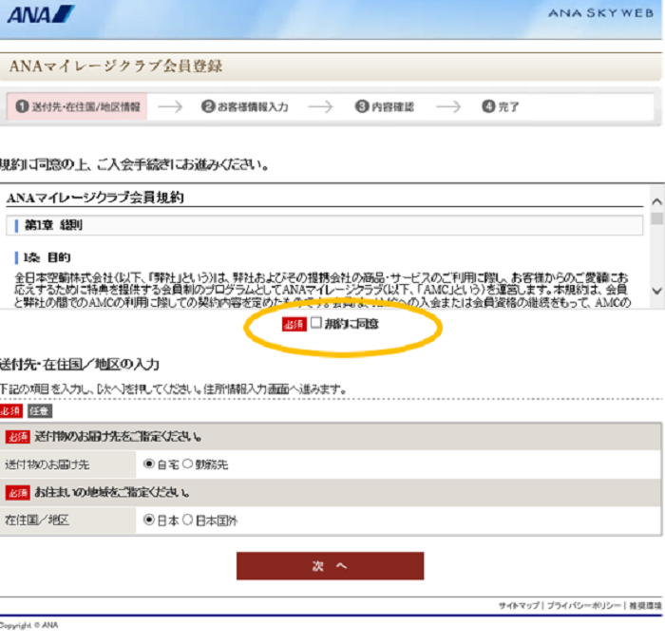The image size is (665, 644).
Task: Click the 必須 badge beside 規約に同意
Action: point(294,324)
